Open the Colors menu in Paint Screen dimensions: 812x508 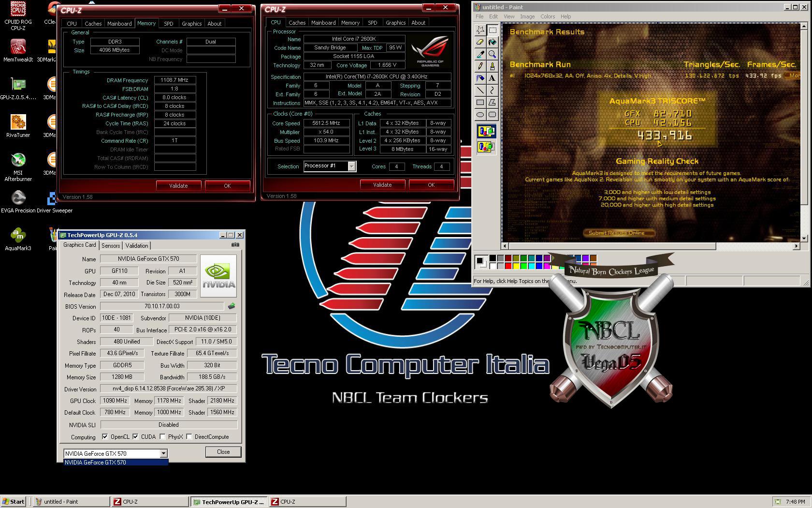coord(548,16)
